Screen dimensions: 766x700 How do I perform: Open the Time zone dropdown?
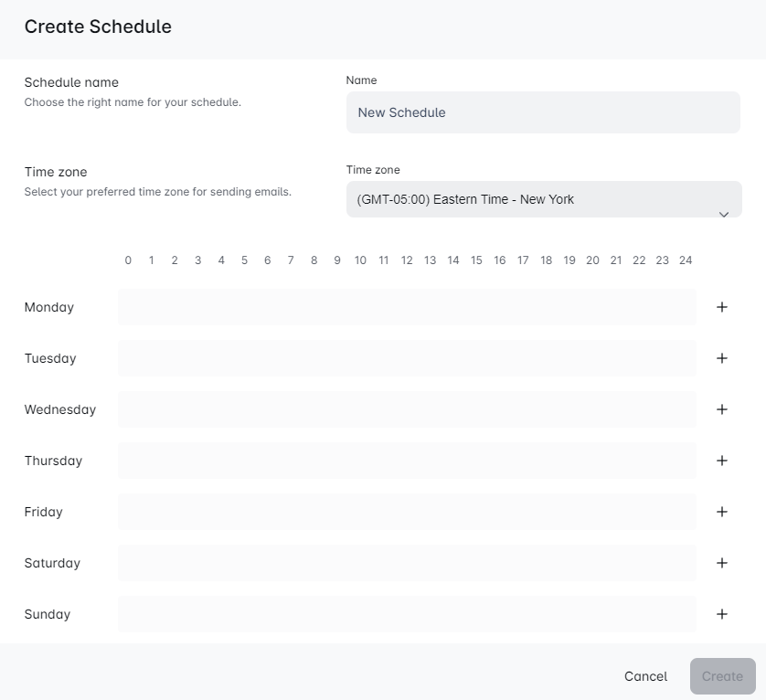coord(543,199)
